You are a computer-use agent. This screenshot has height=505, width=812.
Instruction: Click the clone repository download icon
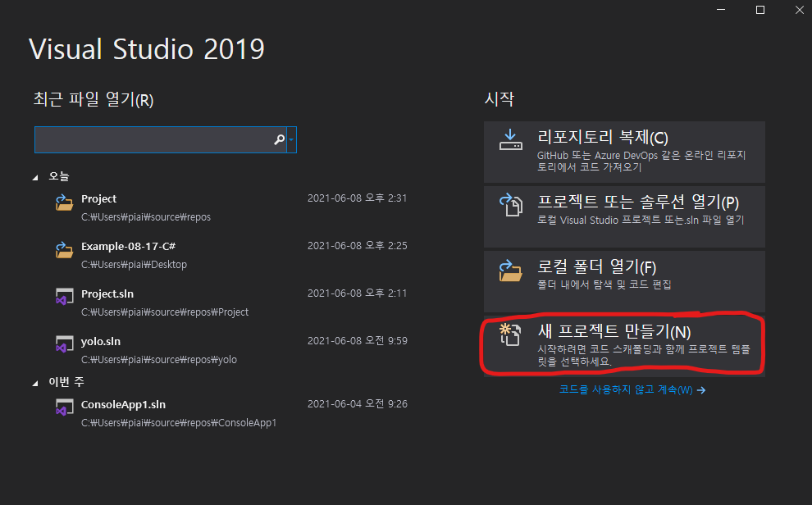point(511,139)
